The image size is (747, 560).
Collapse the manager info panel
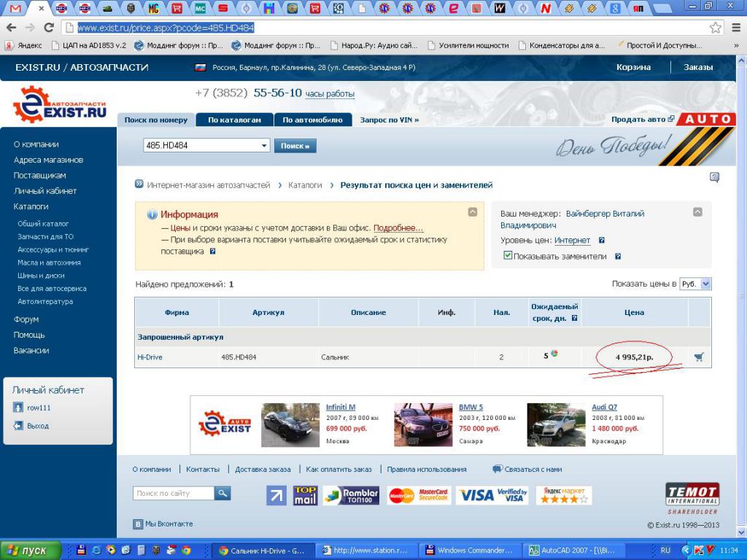(697, 212)
